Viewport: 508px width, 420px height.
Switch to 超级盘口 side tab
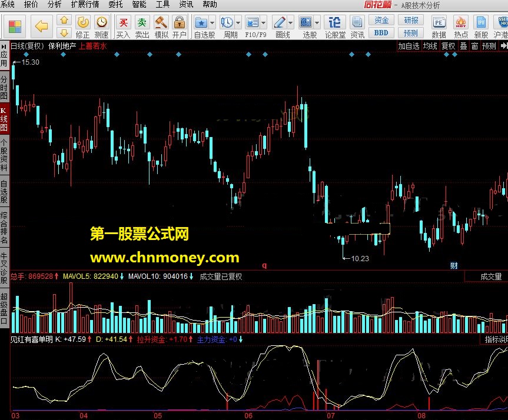(x=4, y=308)
